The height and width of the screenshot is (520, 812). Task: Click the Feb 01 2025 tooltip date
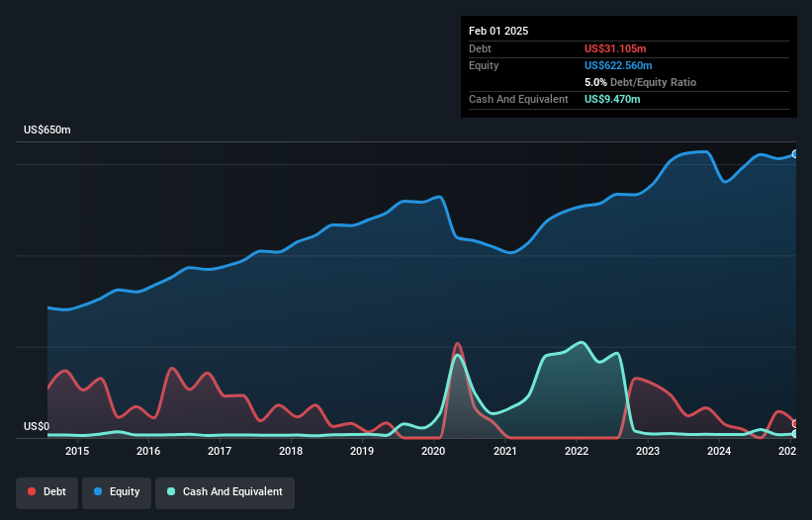coord(498,31)
